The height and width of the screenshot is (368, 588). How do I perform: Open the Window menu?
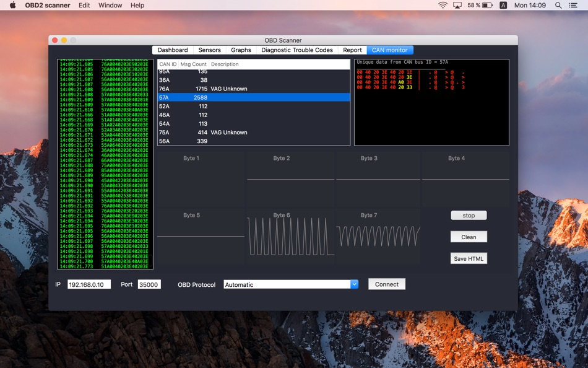point(110,5)
